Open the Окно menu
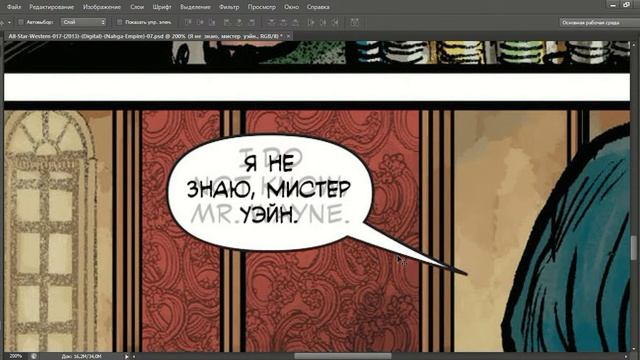Screen dimensions: 640x360 tap(291, 7)
